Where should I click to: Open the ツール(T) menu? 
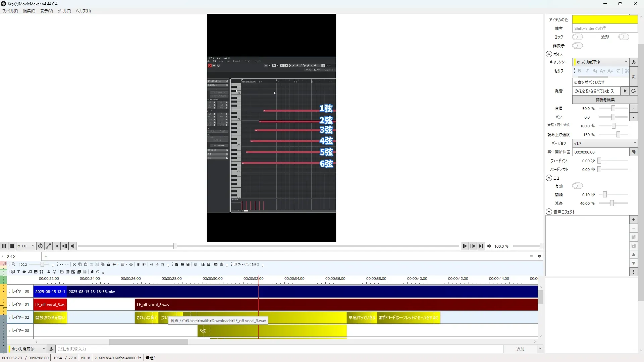click(x=64, y=11)
